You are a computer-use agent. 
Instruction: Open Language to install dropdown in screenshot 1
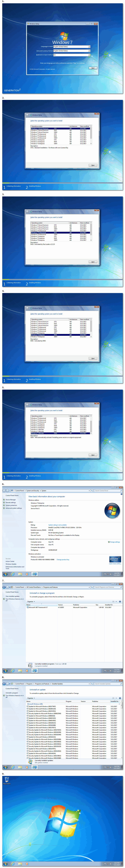[x=72, y=46]
